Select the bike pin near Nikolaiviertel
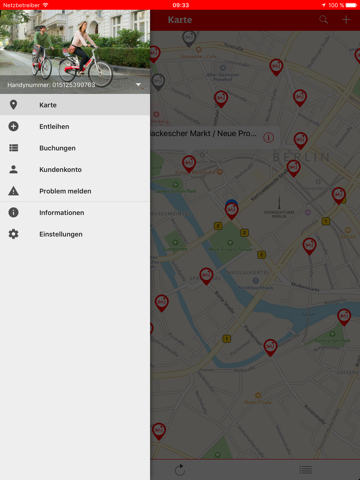This screenshot has height=480, width=360. (206, 276)
